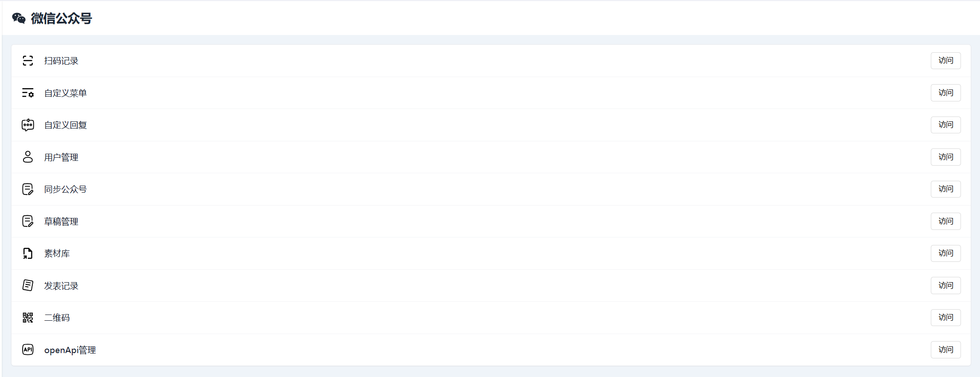The width and height of the screenshot is (980, 377).
Task: Click the material library file icon
Action: coord(28,253)
